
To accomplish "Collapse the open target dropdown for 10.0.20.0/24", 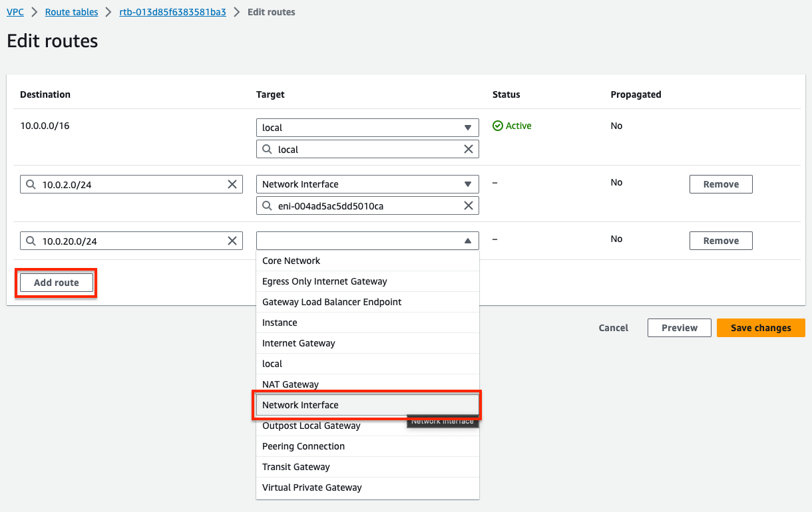I will [x=467, y=241].
